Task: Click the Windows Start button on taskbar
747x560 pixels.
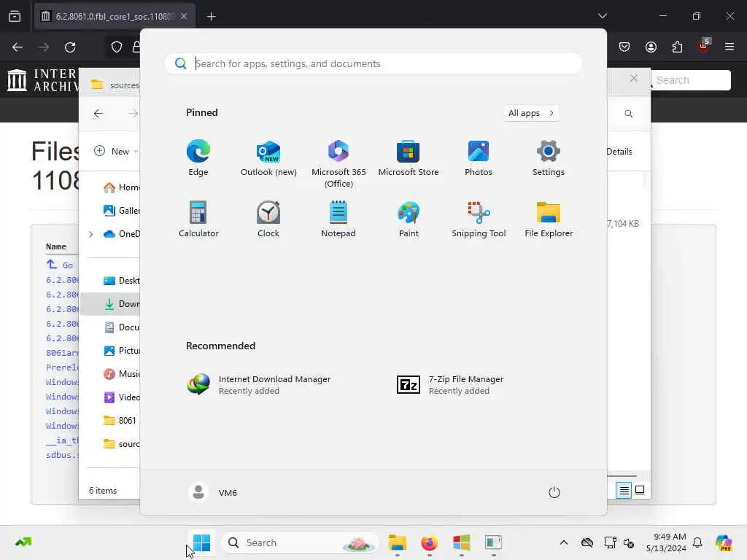Action: [x=201, y=542]
